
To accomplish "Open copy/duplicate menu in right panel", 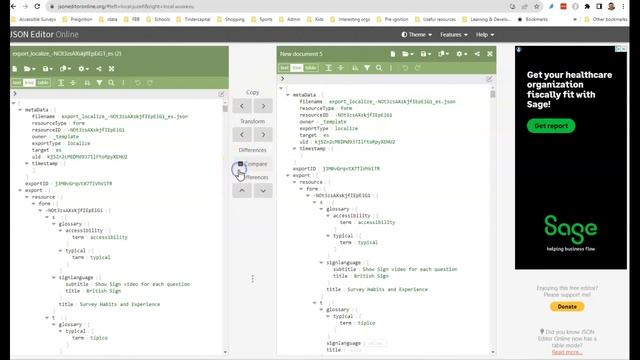I will pyautogui.click(x=443, y=54).
